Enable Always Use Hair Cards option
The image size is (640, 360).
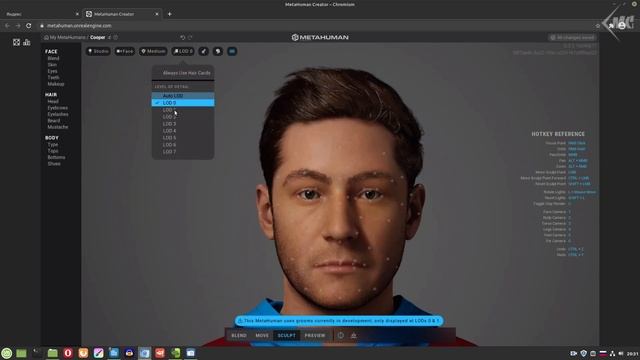(x=183, y=73)
